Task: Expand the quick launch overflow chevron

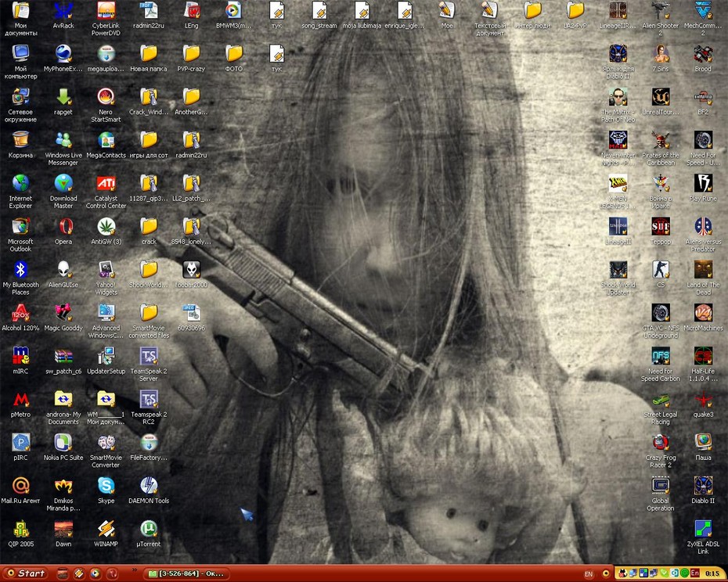Action: (x=135, y=570)
